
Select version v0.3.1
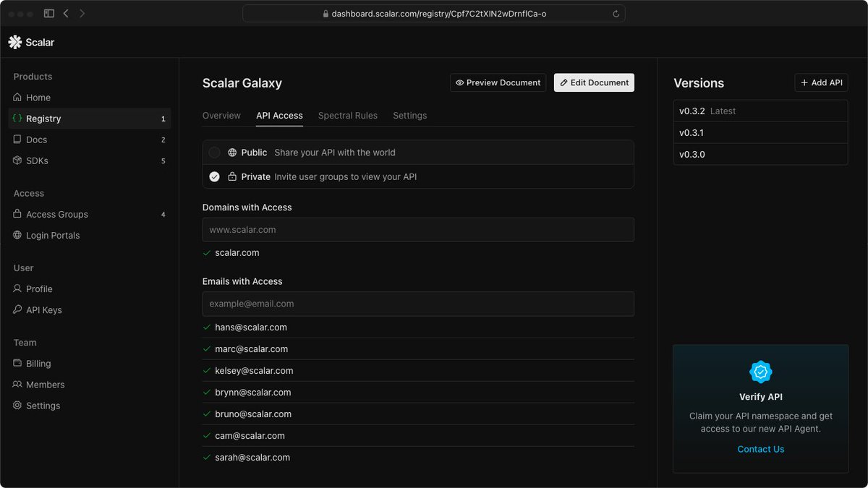[761, 132]
